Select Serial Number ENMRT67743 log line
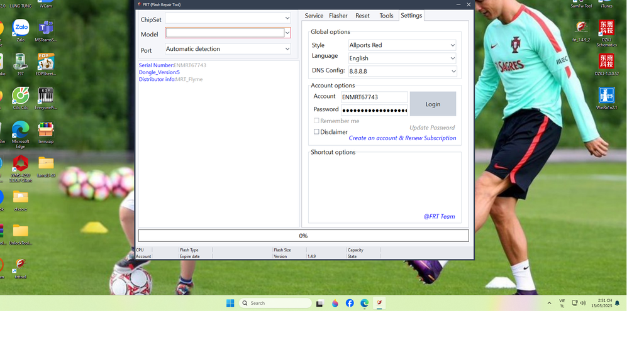644x362 pixels. coord(172,65)
